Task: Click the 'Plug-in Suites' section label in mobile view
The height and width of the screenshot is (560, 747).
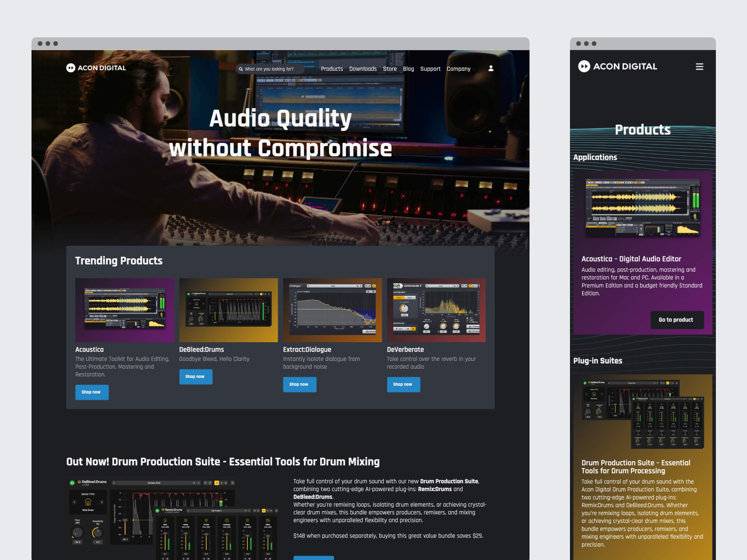Action: 598,361
